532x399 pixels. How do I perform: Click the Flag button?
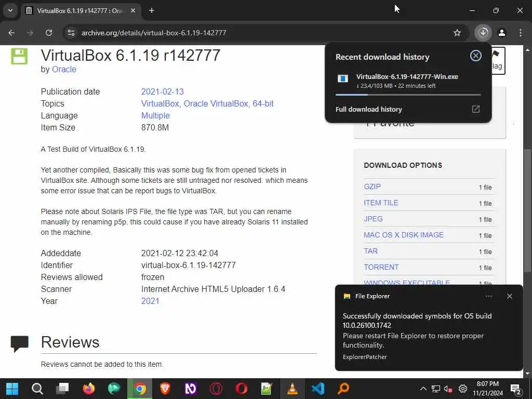[498, 61]
